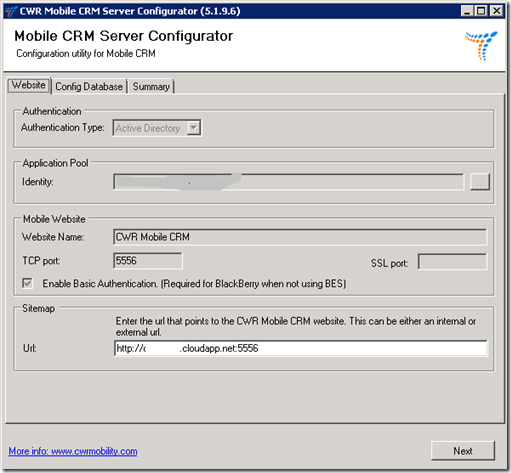
Task: Open the Authentication Type dropdown
Action: [x=157, y=128]
